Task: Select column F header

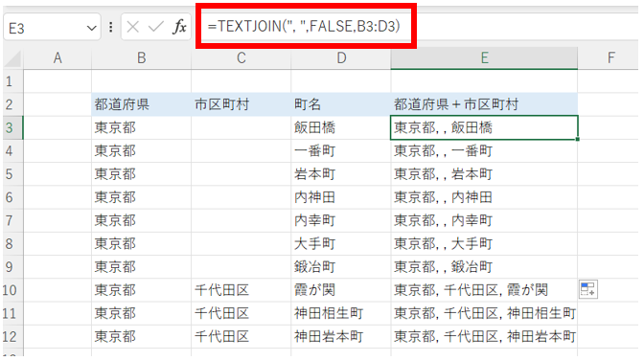Action: point(610,58)
